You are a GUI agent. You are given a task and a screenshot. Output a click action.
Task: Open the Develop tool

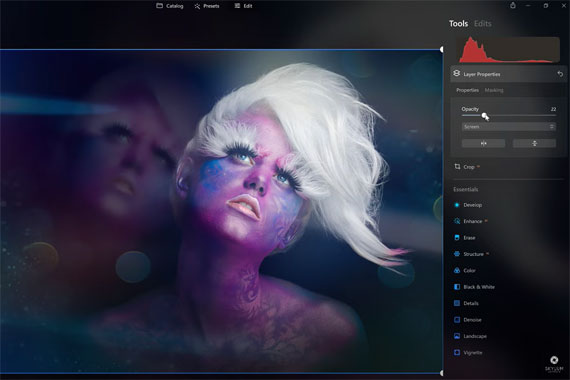[x=468, y=205]
